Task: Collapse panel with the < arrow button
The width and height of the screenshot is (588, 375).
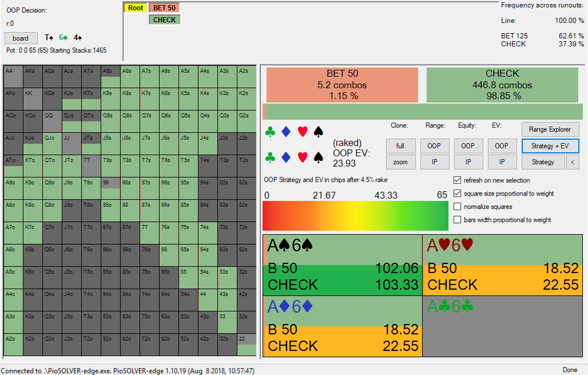Action: [x=573, y=162]
